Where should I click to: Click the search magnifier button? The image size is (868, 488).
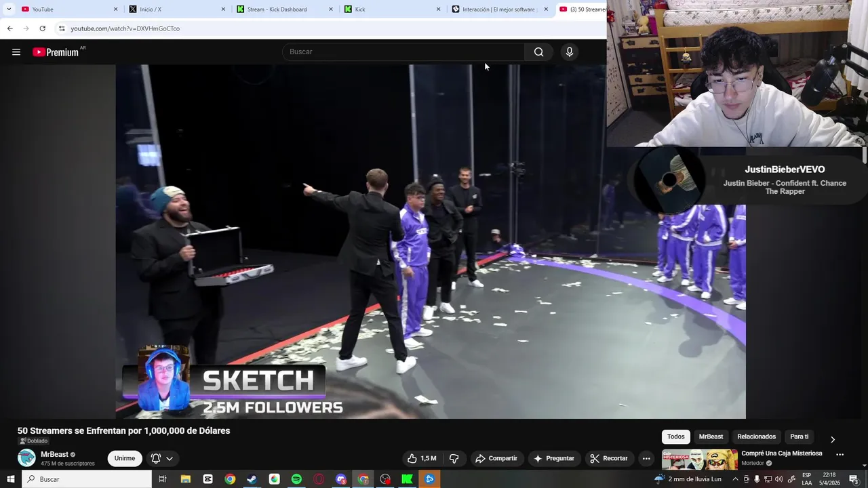coord(538,52)
